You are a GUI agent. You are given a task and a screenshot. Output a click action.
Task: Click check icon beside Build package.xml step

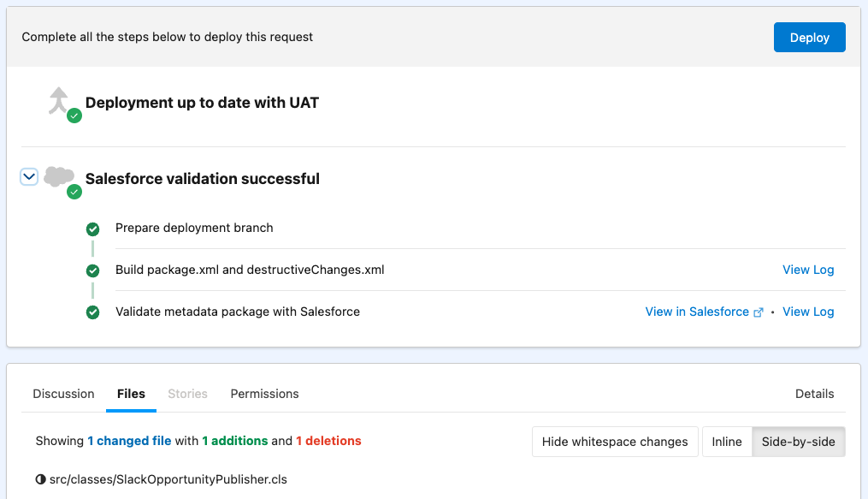tap(92, 270)
